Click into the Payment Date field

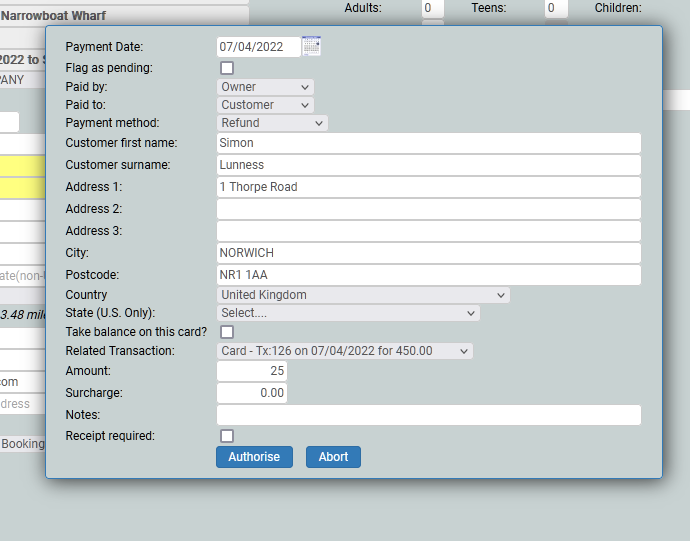tap(258, 47)
